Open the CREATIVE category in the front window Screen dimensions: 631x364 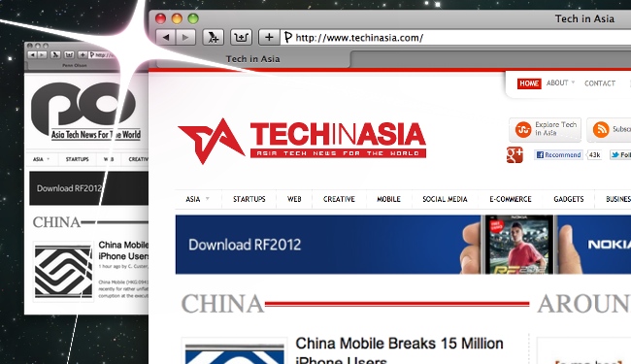(x=339, y=199)
